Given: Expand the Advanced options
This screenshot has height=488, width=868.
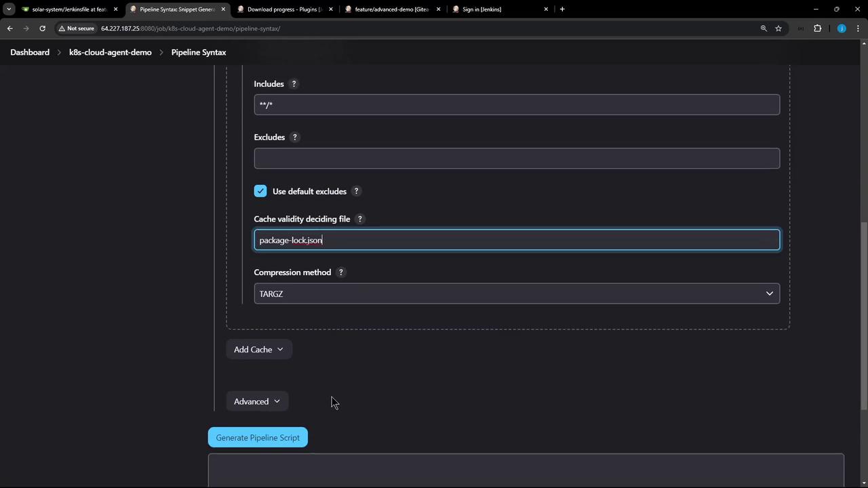Looking at the screenshot, I should (257, 401).
